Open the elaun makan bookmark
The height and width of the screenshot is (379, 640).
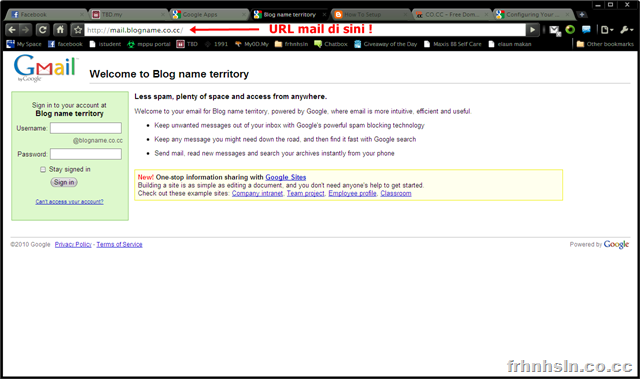click(510, 44)
